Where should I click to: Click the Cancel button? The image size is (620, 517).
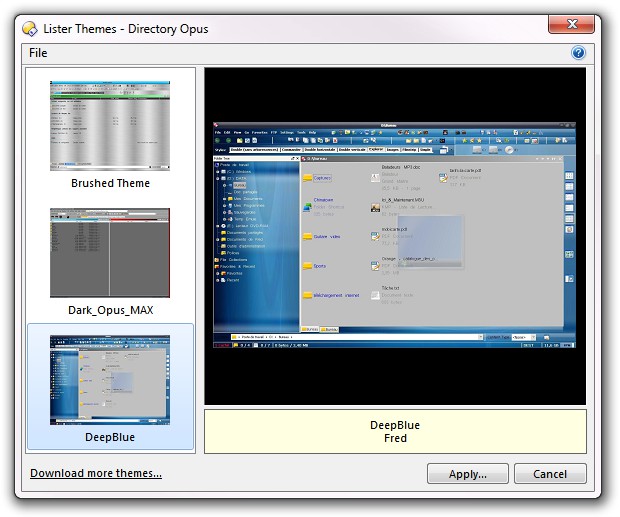point(550,474)
